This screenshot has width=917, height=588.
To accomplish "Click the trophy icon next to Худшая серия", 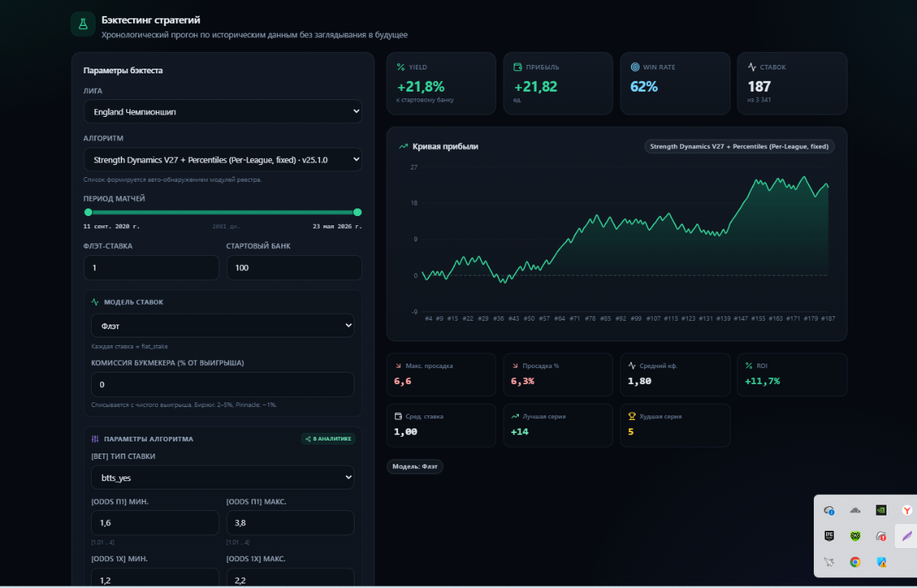I will [631, 417].
